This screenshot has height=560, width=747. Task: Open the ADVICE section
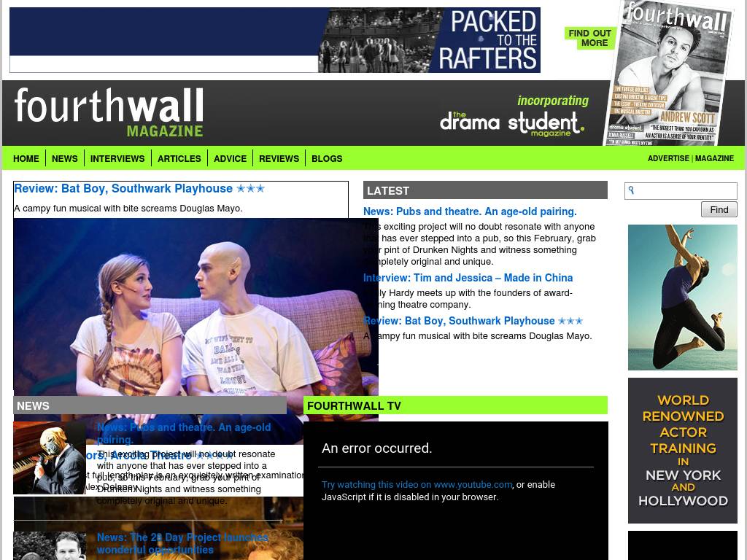[230, 158]
